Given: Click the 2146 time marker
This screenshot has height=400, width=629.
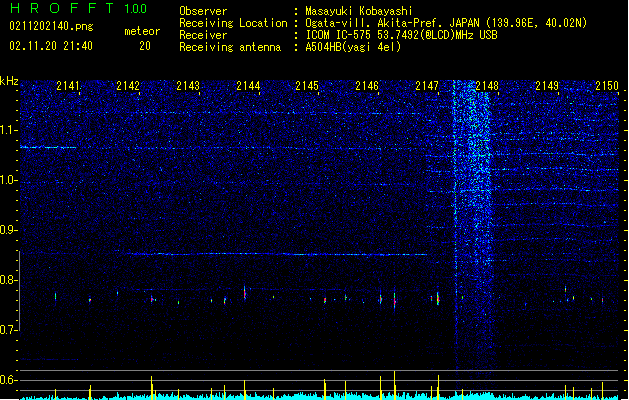Looking at the screenshot, I should [x=367, y=85].
